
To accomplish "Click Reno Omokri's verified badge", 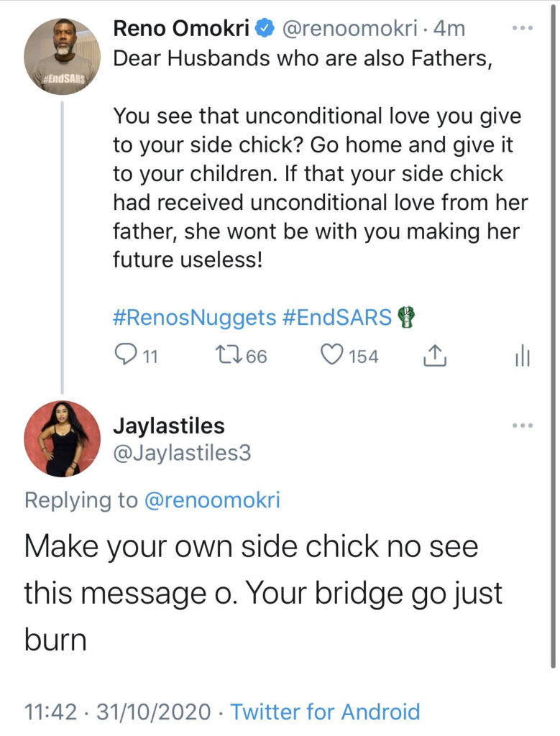I will click(265, 29).
